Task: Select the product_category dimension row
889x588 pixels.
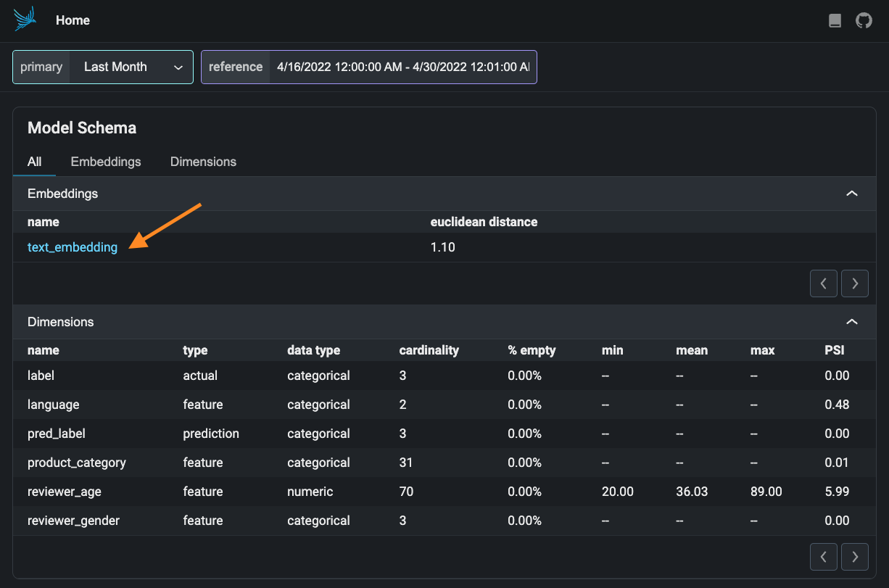Action: pos(77,463)
